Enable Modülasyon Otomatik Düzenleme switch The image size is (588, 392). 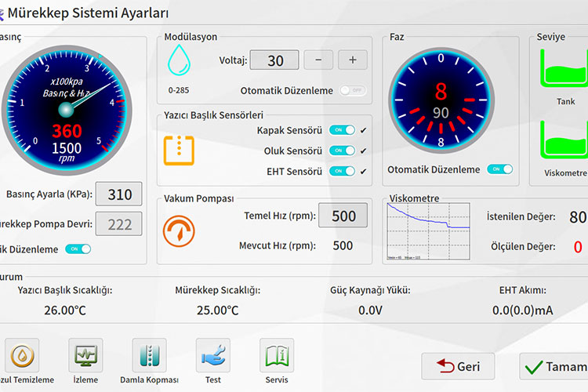(353, 90)
